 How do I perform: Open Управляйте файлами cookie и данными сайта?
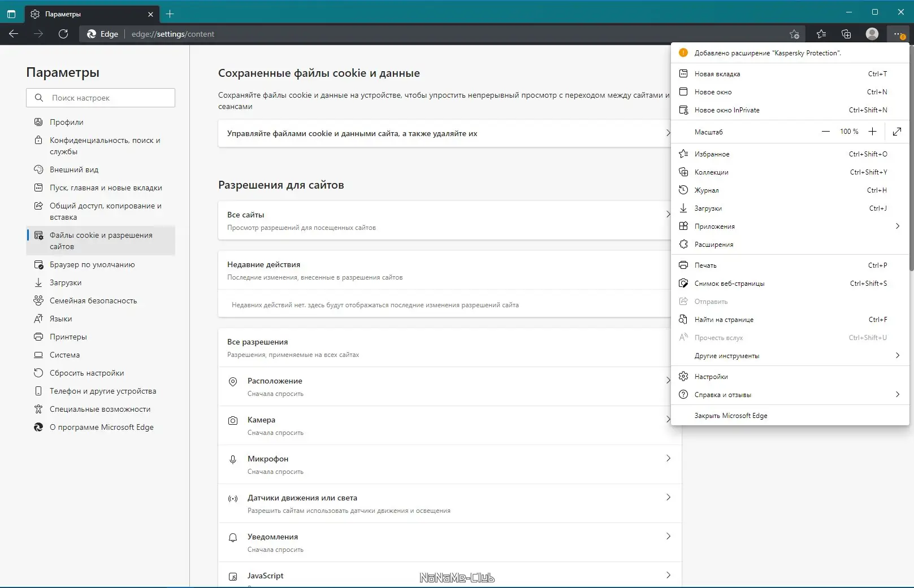pyautogui.click(x=444, y=133)
